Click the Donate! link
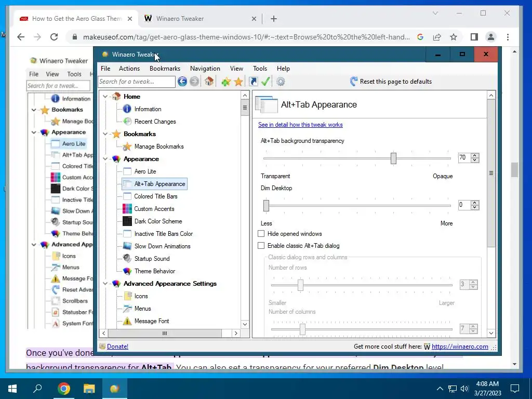532x399 pixels. (x=117, y=347)
